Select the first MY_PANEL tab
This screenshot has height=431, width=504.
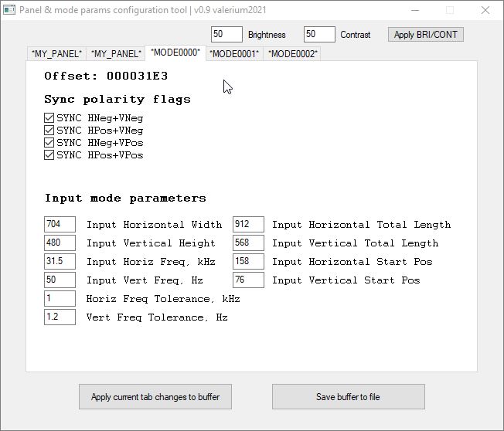point(56,54)
